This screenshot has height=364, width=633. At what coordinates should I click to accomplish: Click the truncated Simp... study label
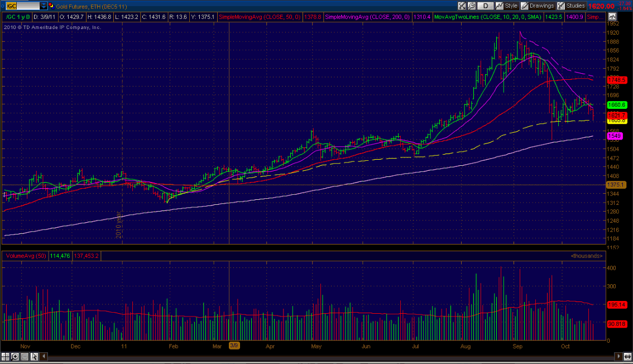click(594, 17)
